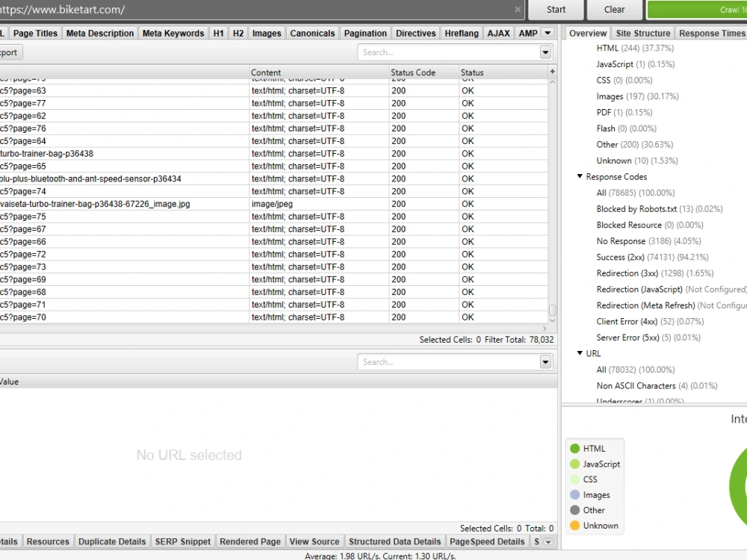Screen dimensions: 747x560
Task: Click the vertical scrollbar thumb in table
Action: [552, 311]
